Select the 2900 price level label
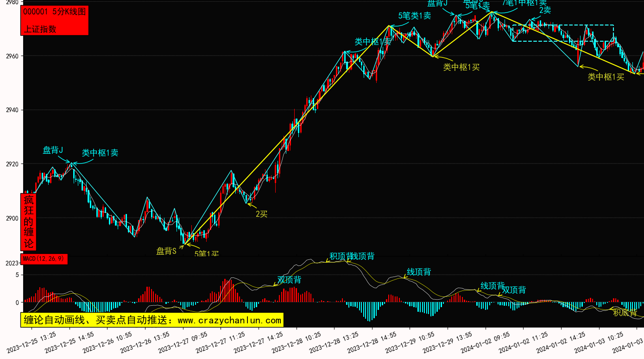 (9, 218)
